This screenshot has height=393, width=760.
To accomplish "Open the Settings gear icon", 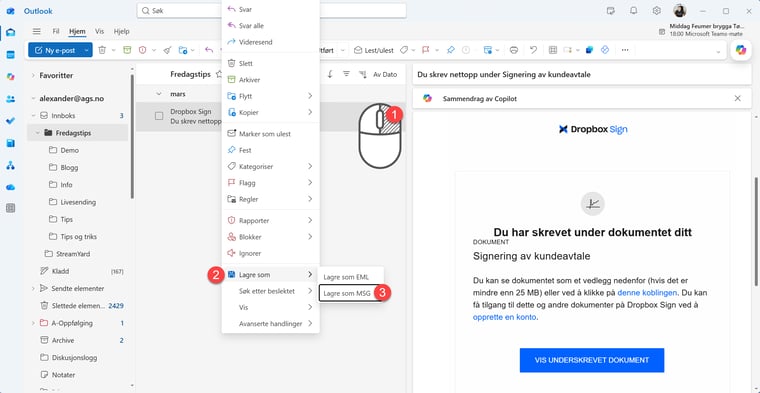I will pyautogui.click(x=656, y=11).
